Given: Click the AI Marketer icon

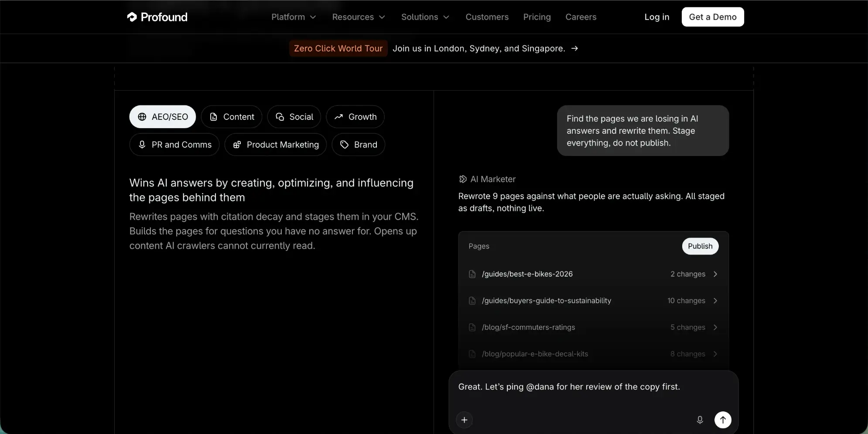Looking at the screenshot, I should (x=463, y=179).
